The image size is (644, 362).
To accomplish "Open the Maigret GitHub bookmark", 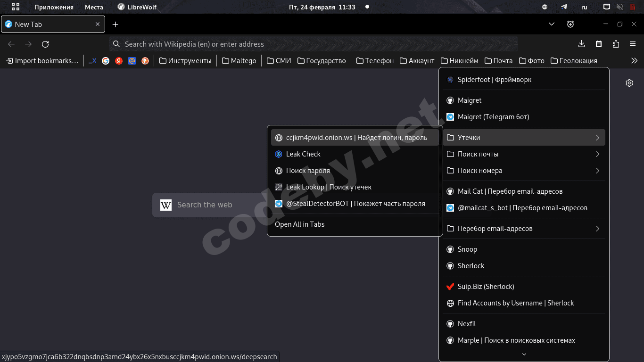I will [524, 100].
